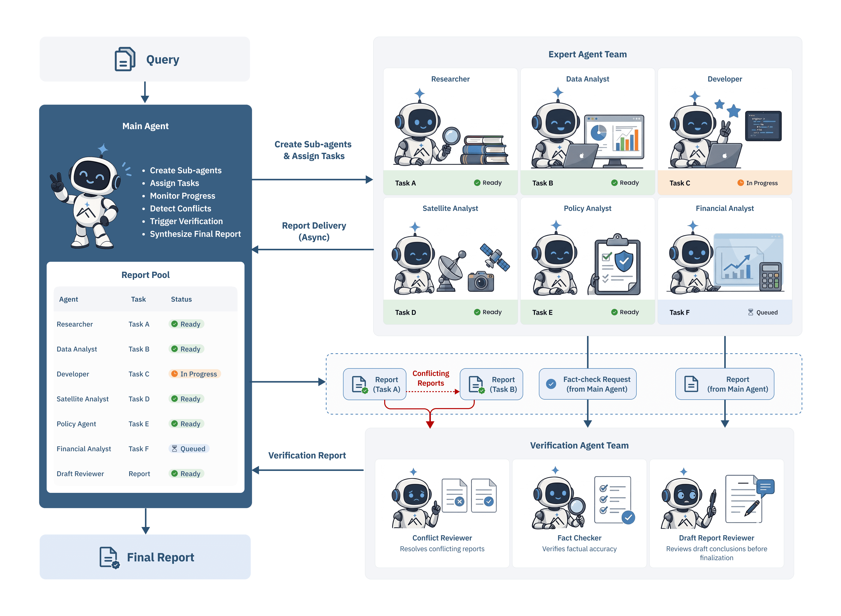
Task: Click the Conflicting Reports red label
Action: click(x=431, y=378)
